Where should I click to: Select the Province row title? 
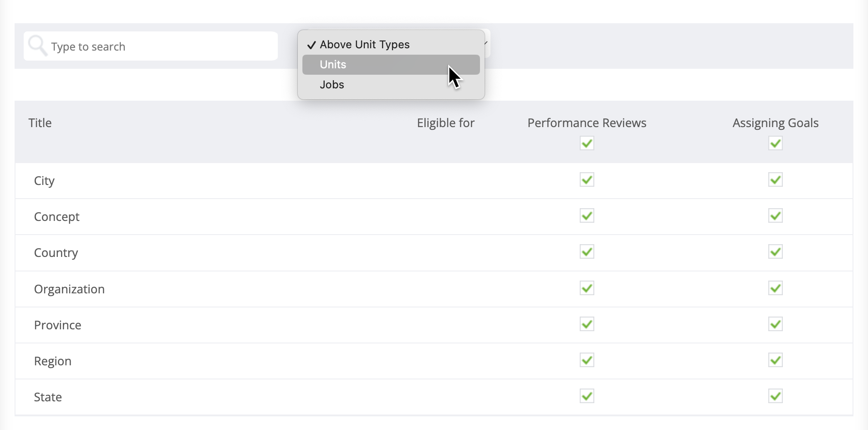57,325
